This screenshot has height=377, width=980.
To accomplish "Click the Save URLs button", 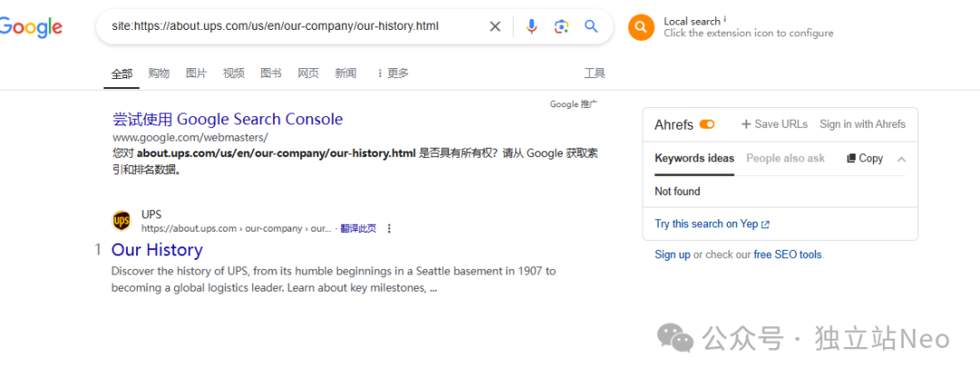I will tap(774, 124).
